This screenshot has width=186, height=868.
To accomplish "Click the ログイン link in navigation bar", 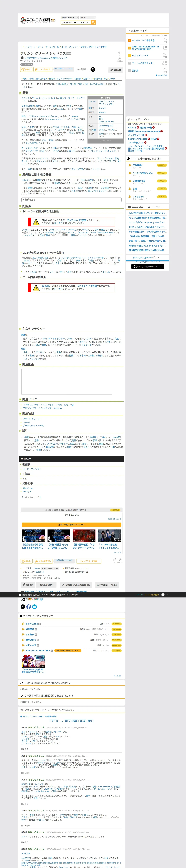I will (139, 595).
